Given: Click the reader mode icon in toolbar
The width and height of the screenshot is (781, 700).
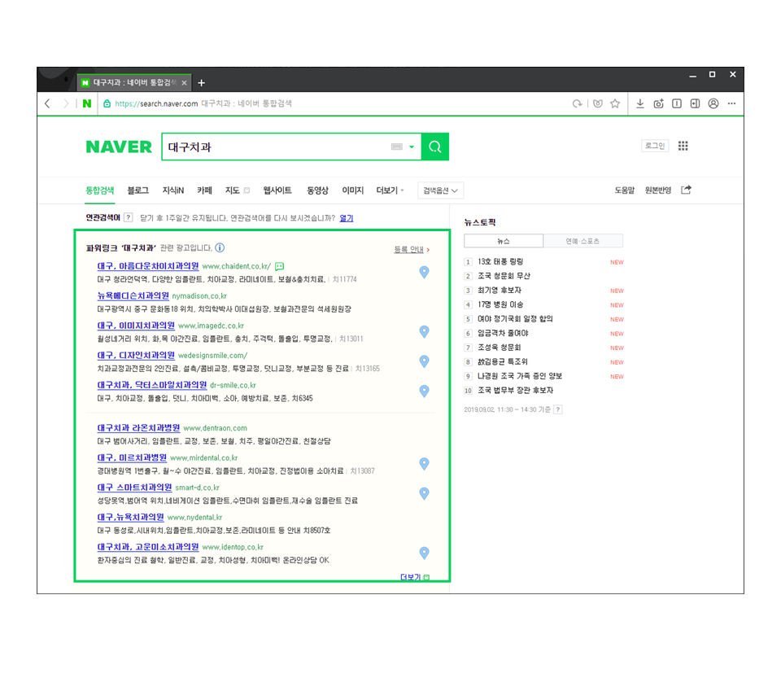Looking at the screenshot, I should click(x=676, y=103).
